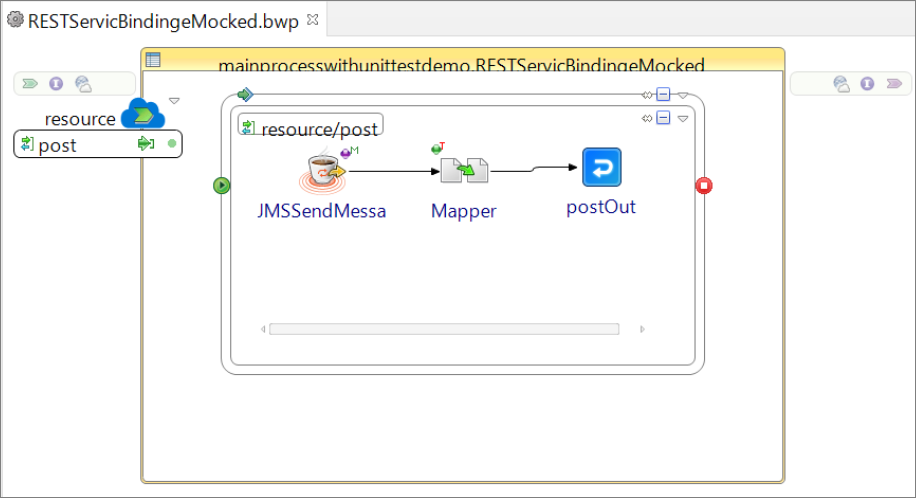Screen dimensions: 916x498
Task: Open the resource/post scope dropdown triangle
Action: [683, 119]
